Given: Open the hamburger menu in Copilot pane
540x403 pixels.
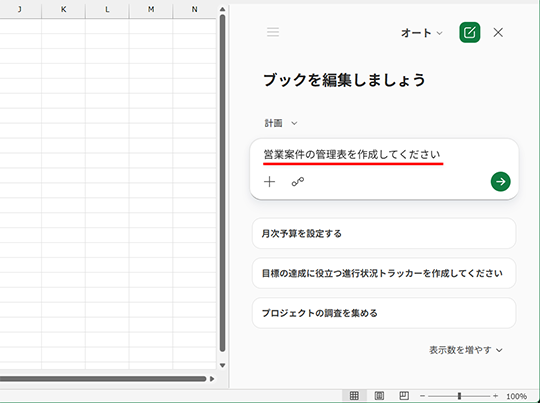Looking at the screenshot, I should coord(273,32).
